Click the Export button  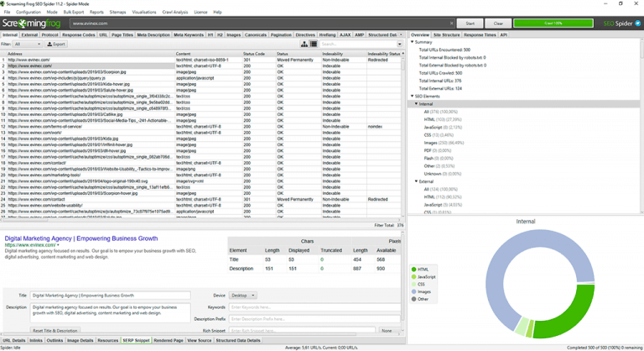(x=56, y=44)
